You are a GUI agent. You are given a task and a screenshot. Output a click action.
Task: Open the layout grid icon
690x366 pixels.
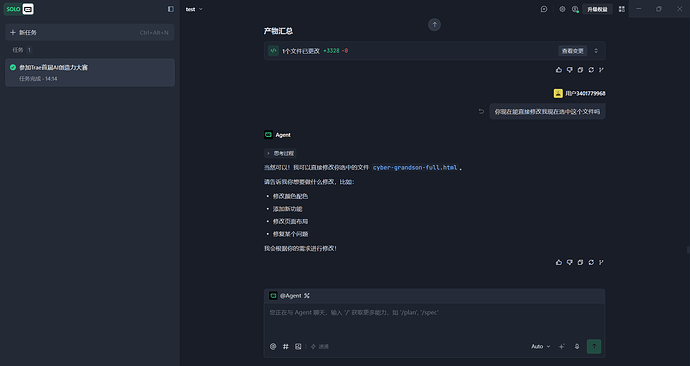[621, 9]
